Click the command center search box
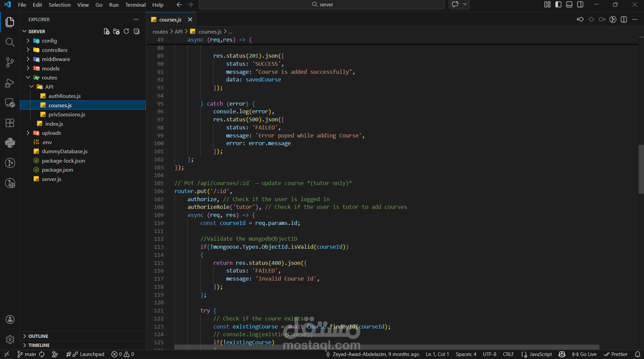Viewport: 644px width, 359px height. [x=322, y=4]
